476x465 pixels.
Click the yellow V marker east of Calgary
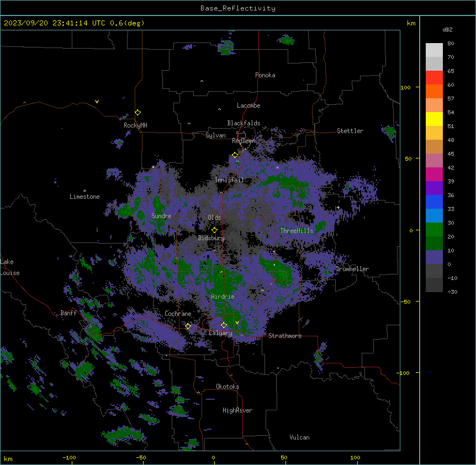pyautogui.click(x=237, y=323)
